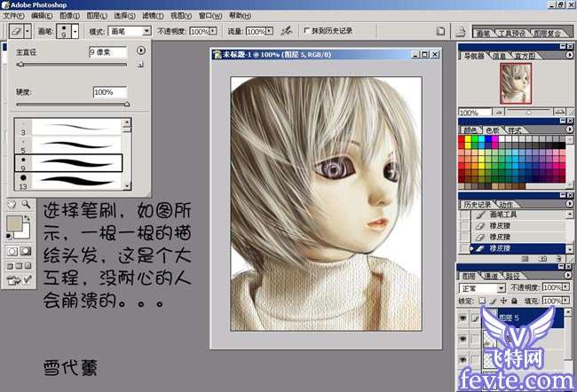Reset default colors small black-white icon
The height and width of the screenshot is (392, 577).
9,236
